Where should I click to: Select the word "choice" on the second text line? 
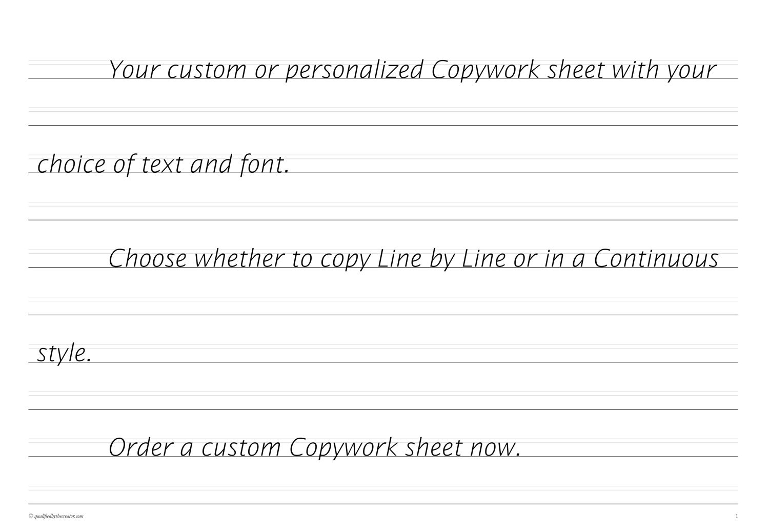pyautogui.click(x=72, y=165)
